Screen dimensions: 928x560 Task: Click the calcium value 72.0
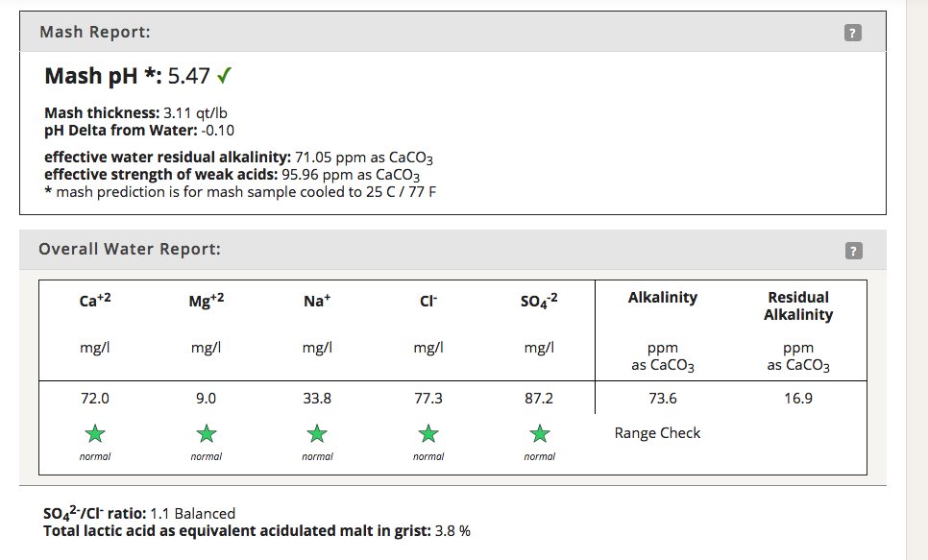click(95, 398)
